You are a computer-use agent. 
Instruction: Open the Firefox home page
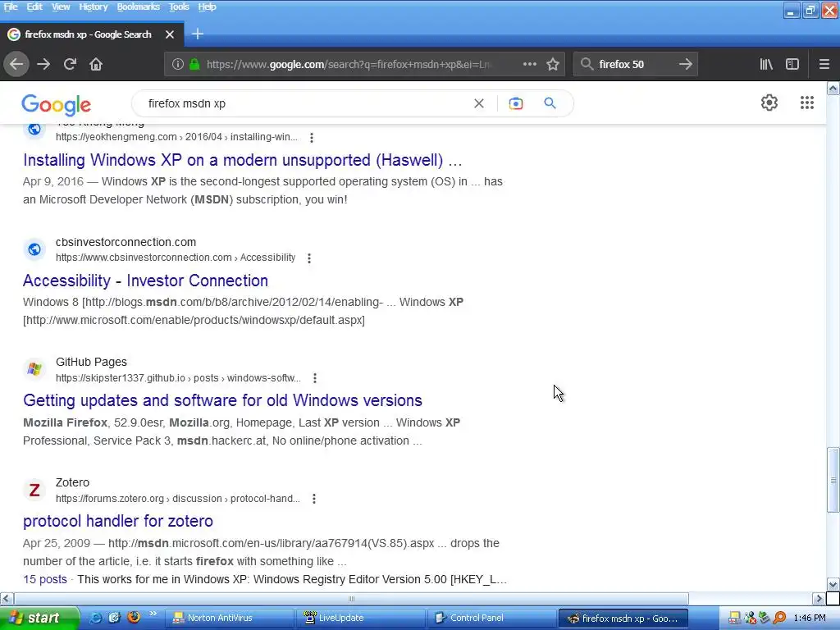(x=96, y=64)
